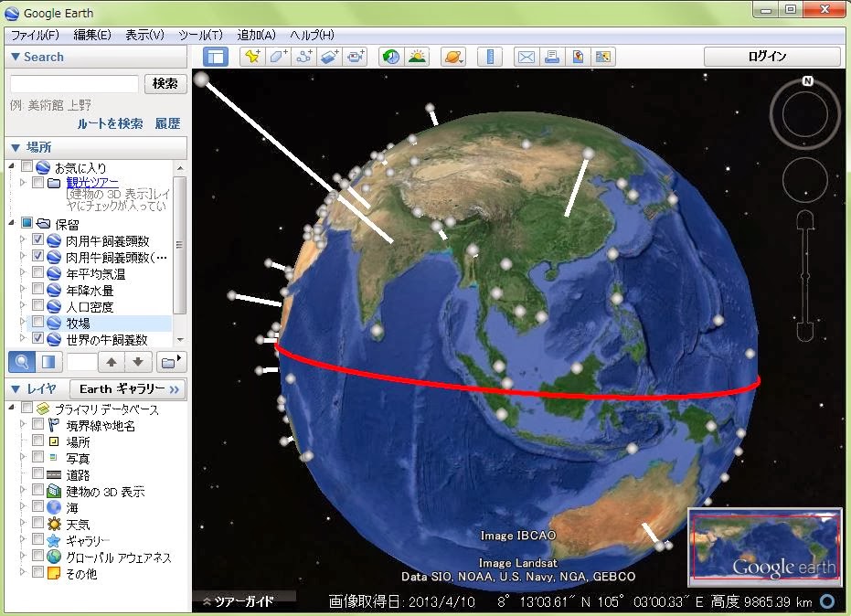The width and height of the screenshot is (851, 616).
Task: Switch planets using the Saturn icon
Action: [452, 57]
